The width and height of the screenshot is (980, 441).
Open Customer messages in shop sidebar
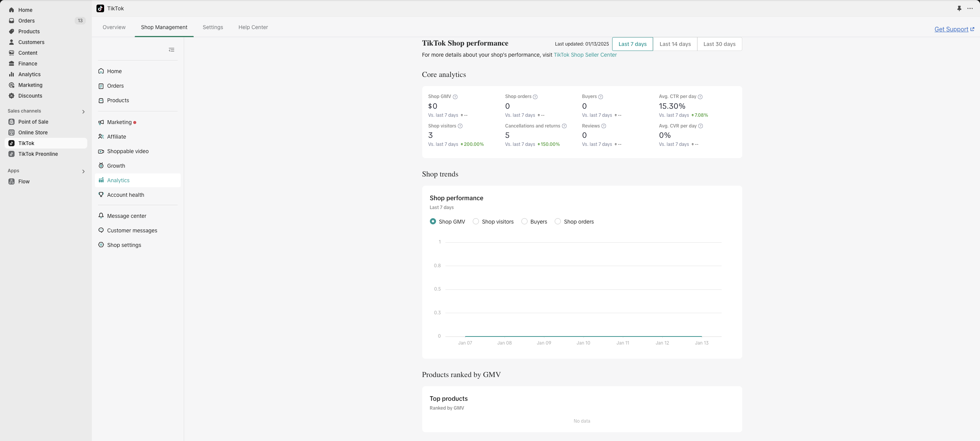click(x=132, y=230)
